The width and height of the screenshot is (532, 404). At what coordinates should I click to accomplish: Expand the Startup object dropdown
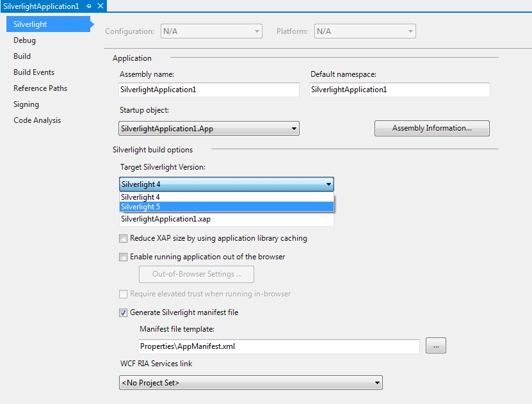coord(294,129)
